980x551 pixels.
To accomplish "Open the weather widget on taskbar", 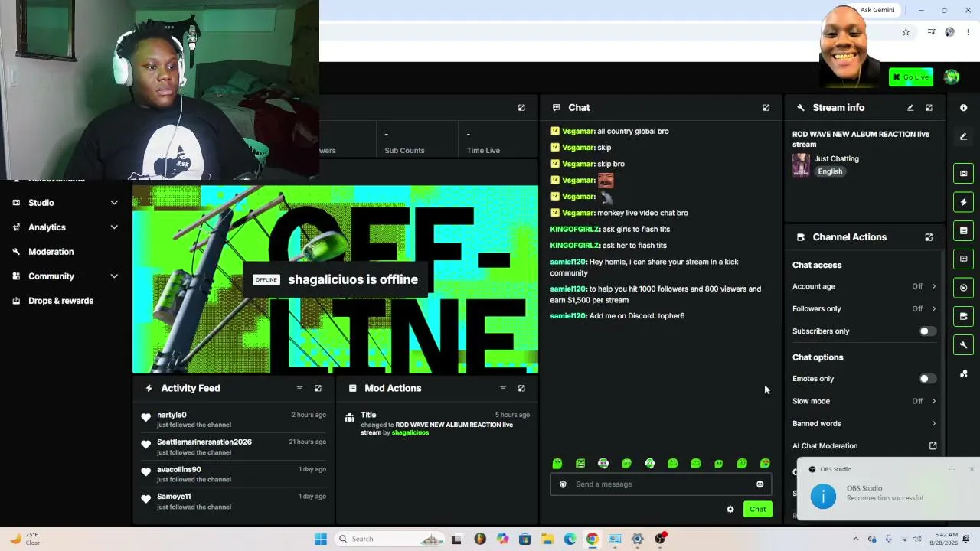I will coord(24,539).
